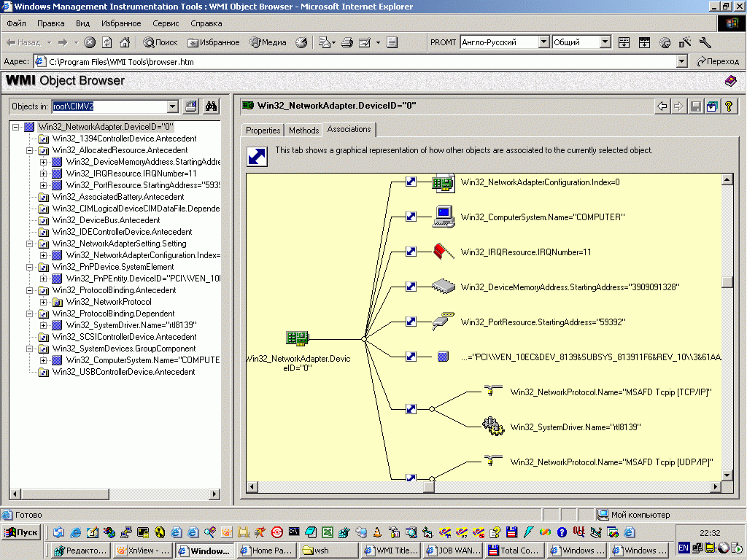Click the IE Stop toolbar button
Screen dimensions: 747x560
click(x=90, y=42)
